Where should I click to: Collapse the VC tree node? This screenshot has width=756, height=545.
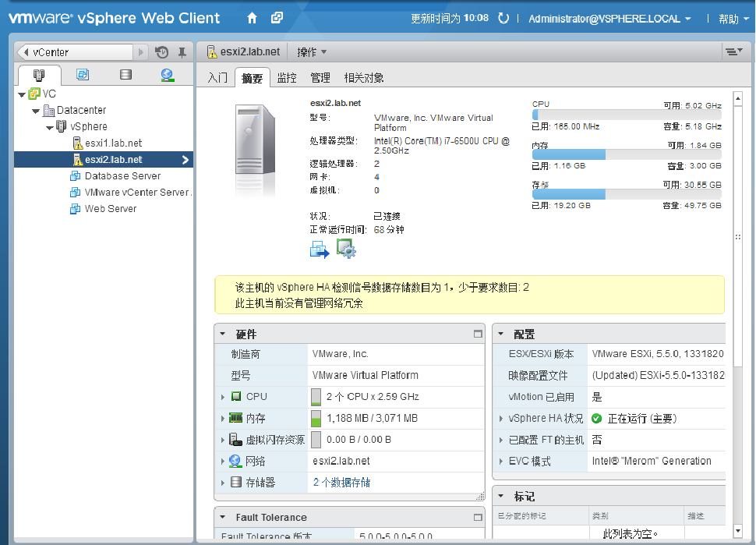tap(22, 94)
